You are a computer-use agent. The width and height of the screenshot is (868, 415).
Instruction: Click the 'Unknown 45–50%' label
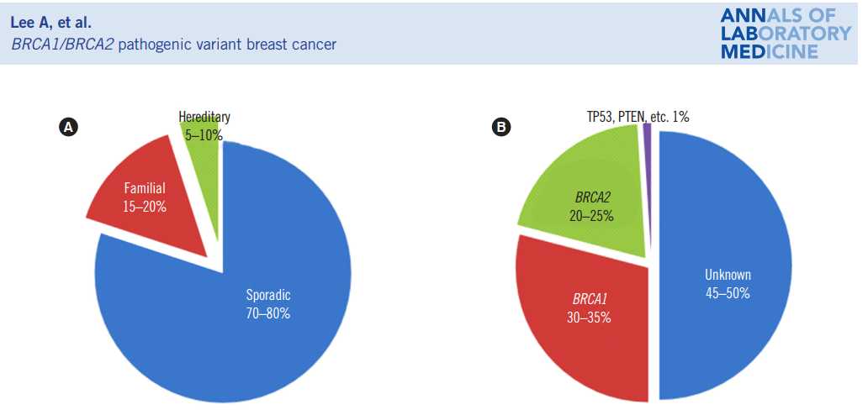(x=727, y=284)
